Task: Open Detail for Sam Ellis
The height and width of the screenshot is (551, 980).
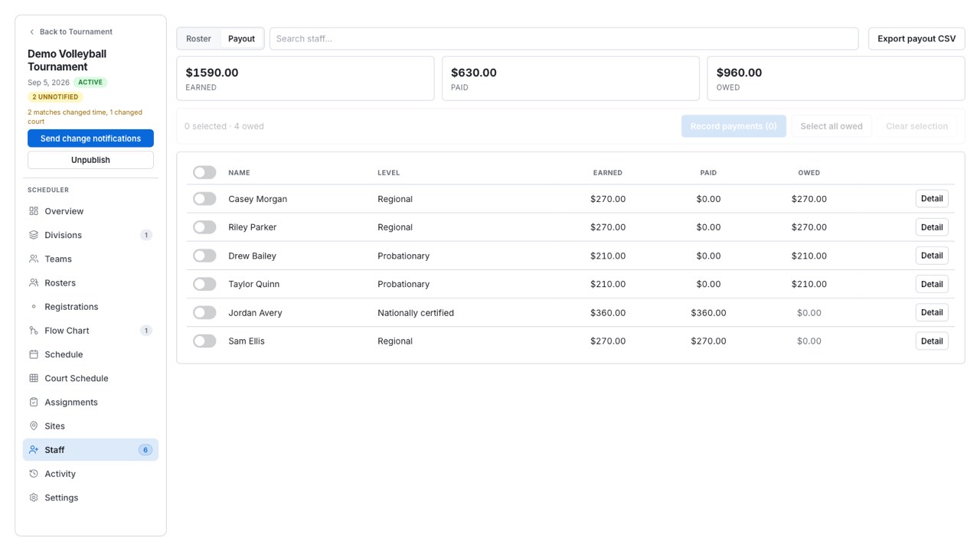Action: (x=932, y=341)
